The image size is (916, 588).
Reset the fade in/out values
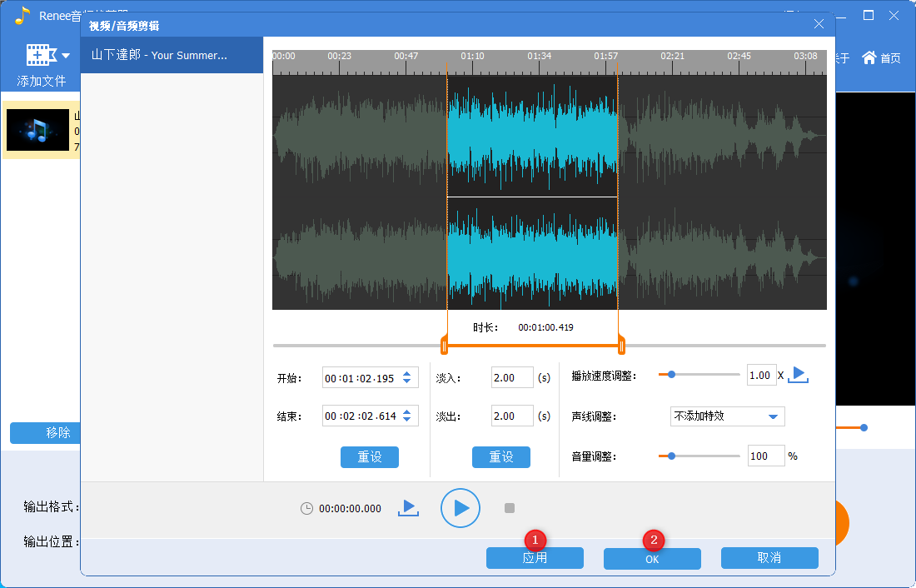point(501,457)
